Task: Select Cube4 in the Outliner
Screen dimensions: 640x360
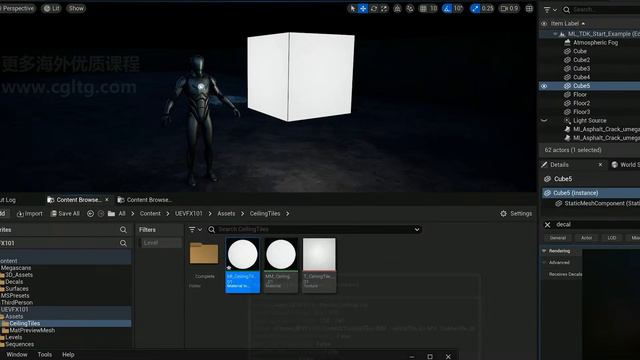Action: [x=581, y=77]
